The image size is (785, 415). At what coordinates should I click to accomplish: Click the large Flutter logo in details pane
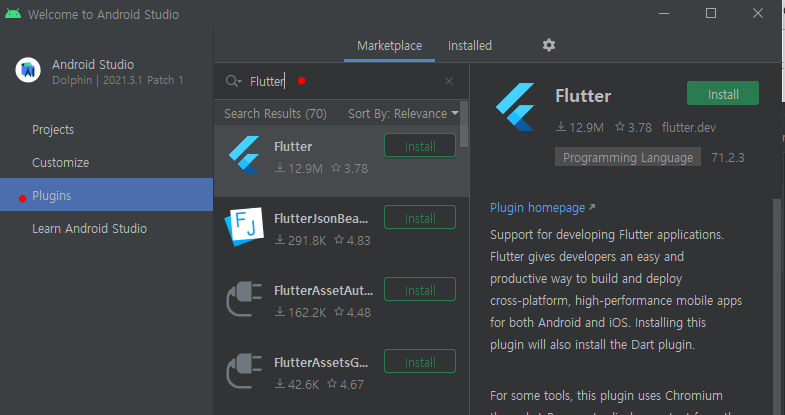pos(516,107)
